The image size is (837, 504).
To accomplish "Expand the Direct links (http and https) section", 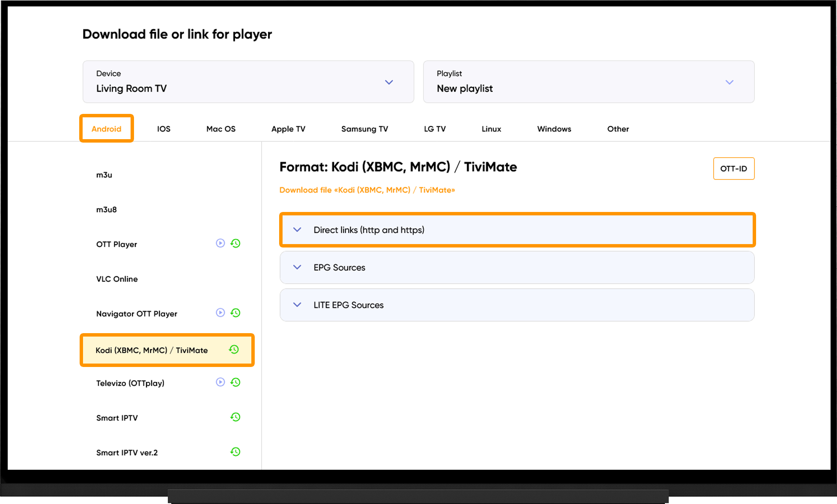I will point(517,230).
